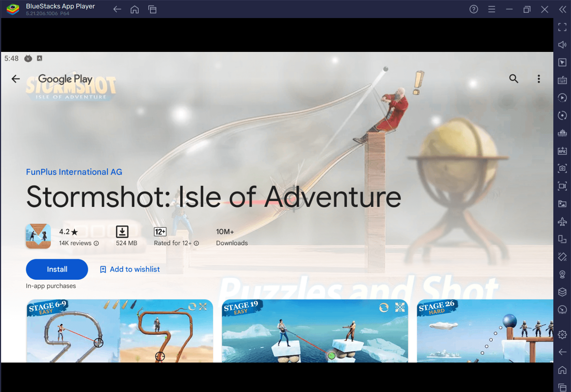571x392 pixels.
Task: Enter fullscreen mode from the sidebar
Action: 562,27
